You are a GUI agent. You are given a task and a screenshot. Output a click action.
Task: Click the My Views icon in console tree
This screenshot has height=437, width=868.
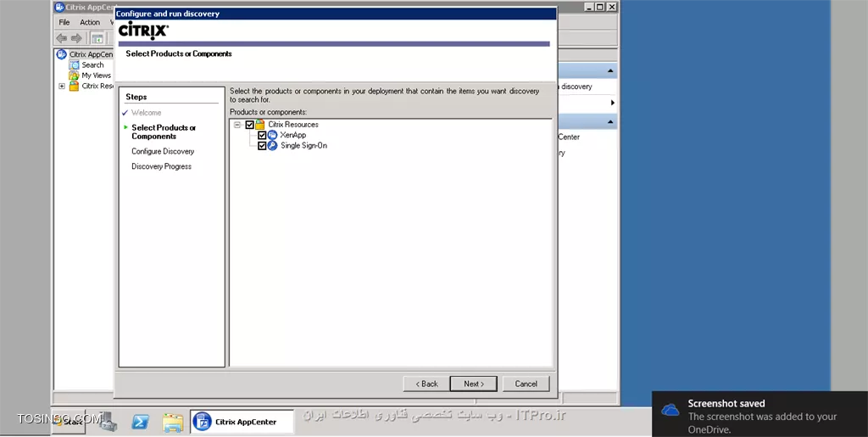(74, 76)
